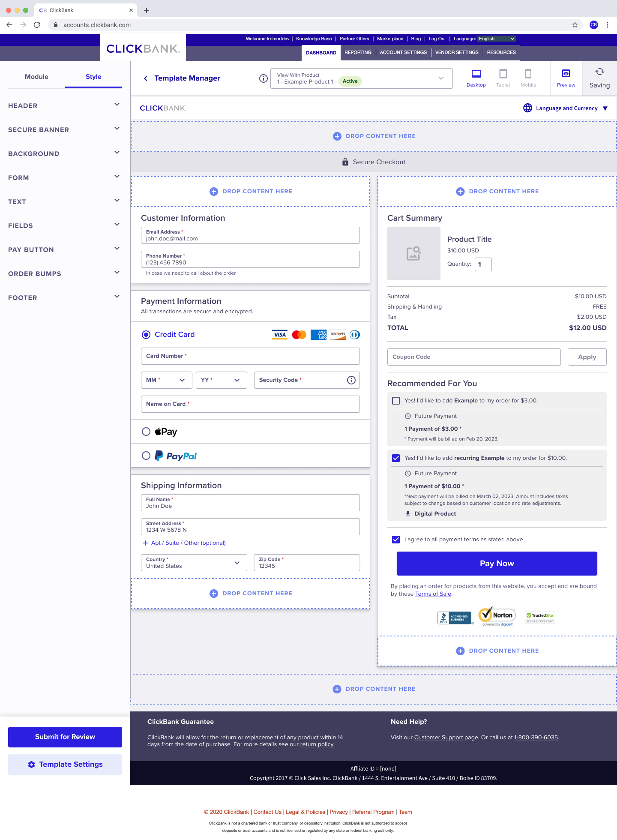
Task: Apply the coupon code
Action: (x=587, y=357)
